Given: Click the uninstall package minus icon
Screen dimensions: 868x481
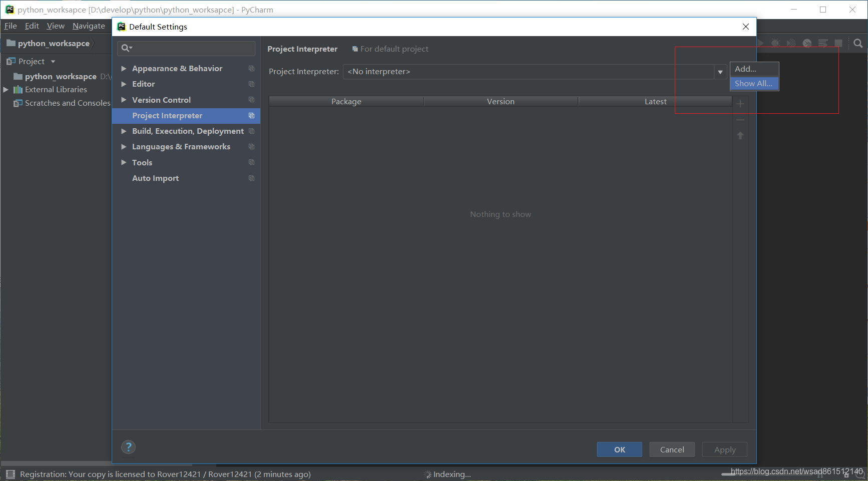Looking at the screenshot, I should [x=740, y=120].
